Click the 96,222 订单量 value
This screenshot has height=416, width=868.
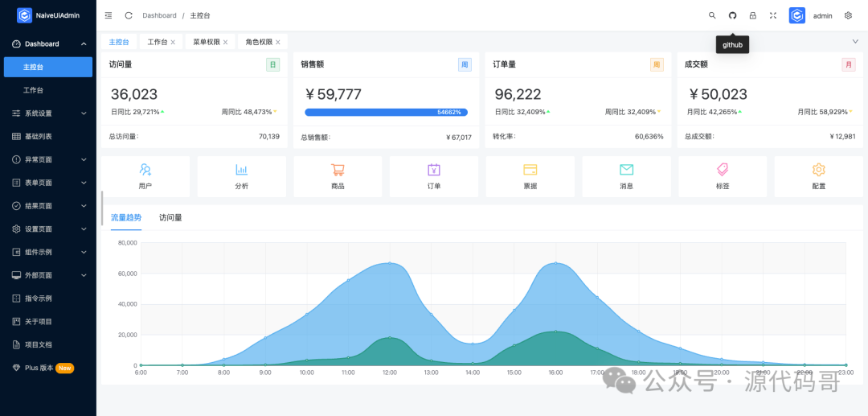tap(518, 94)
